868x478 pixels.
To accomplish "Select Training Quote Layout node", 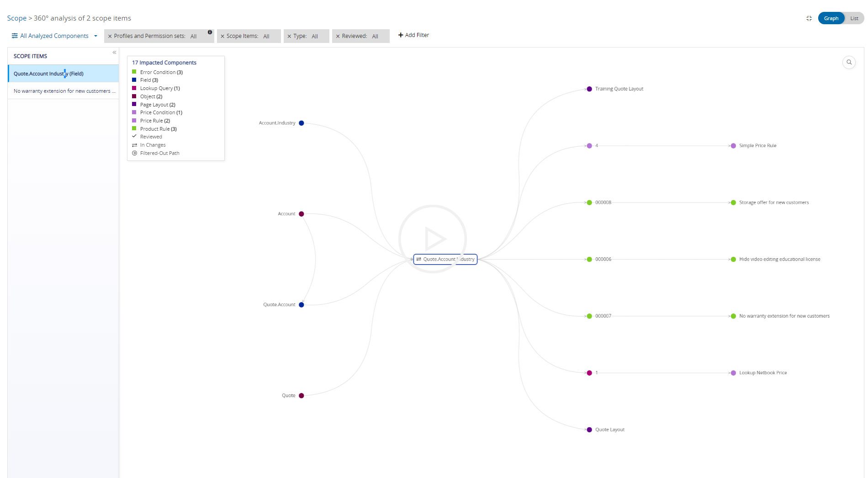I will (x=589, y=89).
